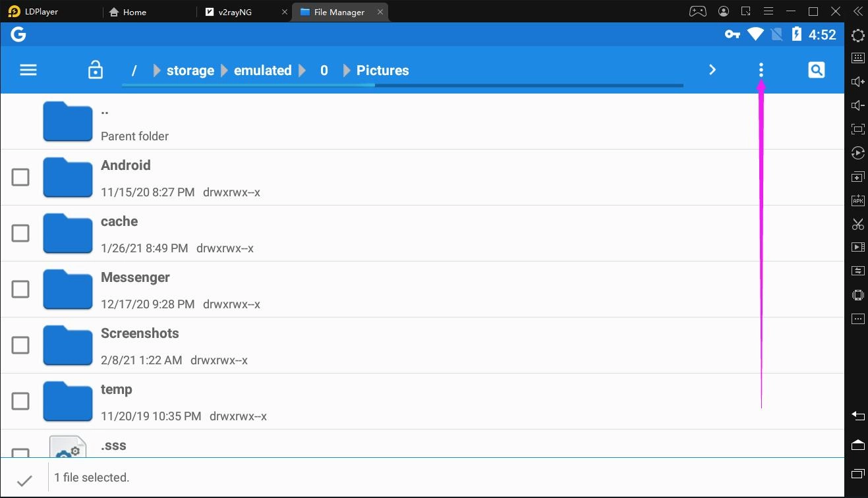Click the blue progress bar under breadcrumbs
Screen dimensions: 868x498
click(402, 86)
